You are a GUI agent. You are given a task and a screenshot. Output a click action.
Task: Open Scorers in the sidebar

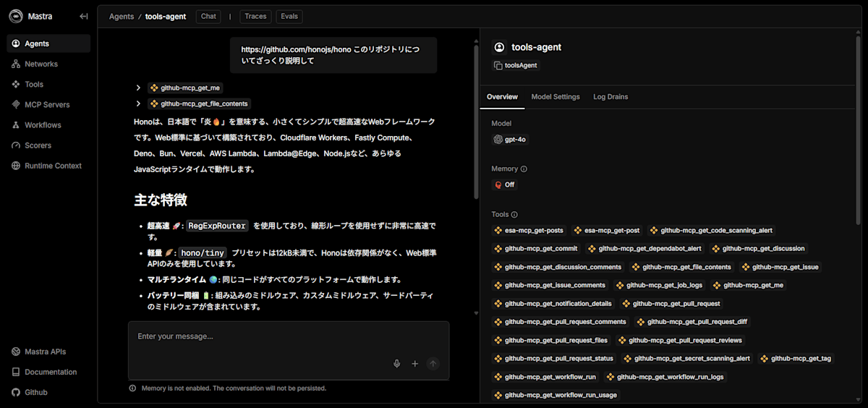(48, 145)
